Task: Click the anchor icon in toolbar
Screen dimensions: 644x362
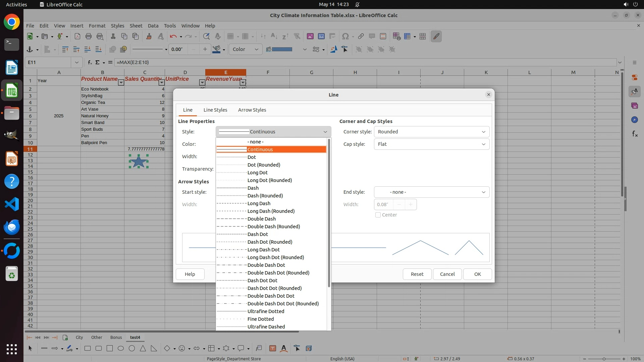Action: pos(30,50)
